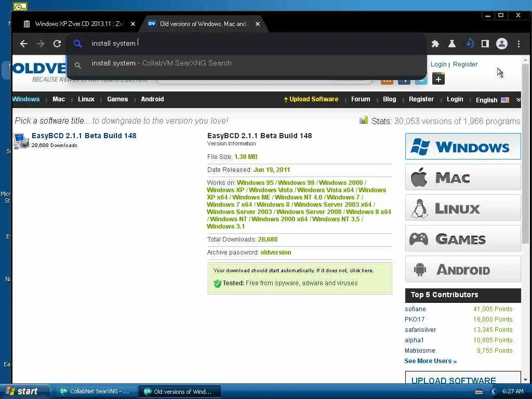Open contributor safarisilver's profile
Viewport: 532px width, 399px height.
click(420, 330)
